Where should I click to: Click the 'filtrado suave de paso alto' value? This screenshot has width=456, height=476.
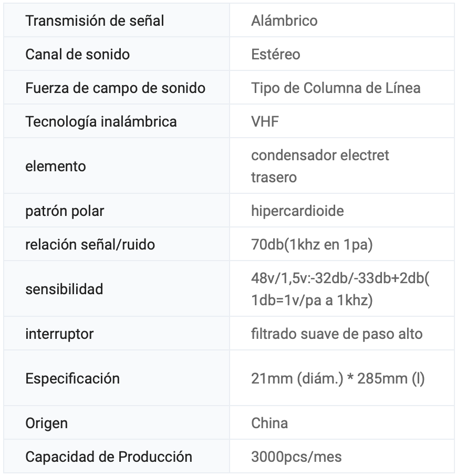point(337,334)
